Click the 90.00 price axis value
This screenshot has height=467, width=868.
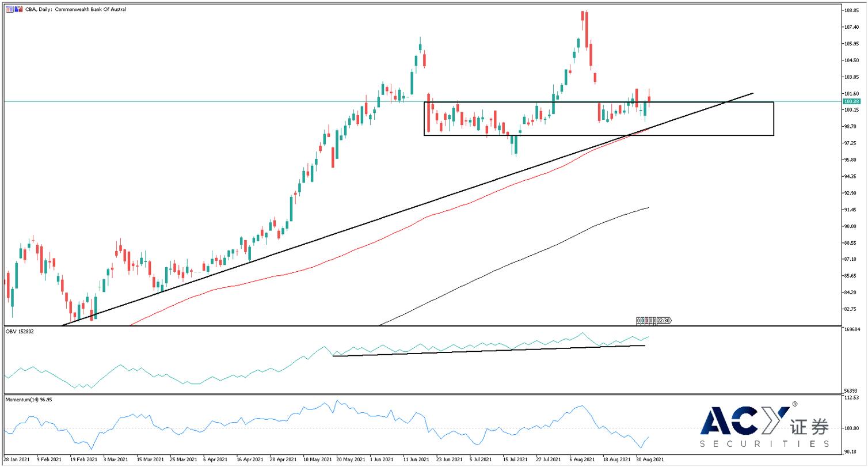click(x=851, y=226)
